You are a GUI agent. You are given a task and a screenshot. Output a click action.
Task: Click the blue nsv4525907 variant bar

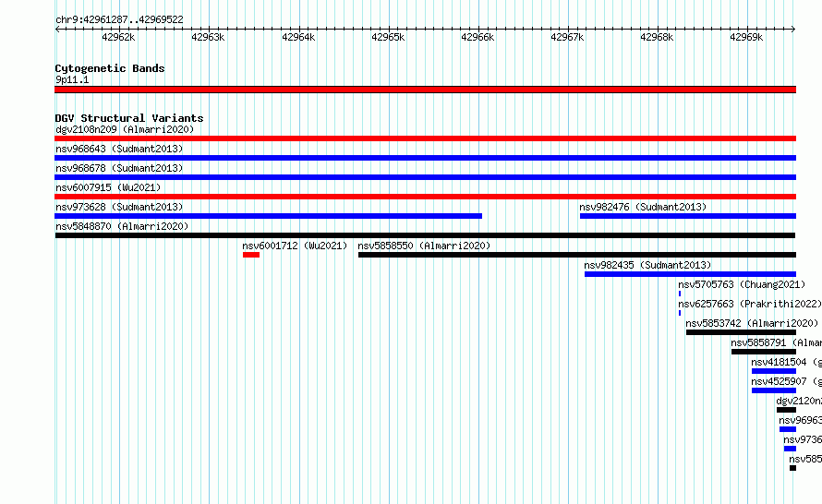(774, 390)
